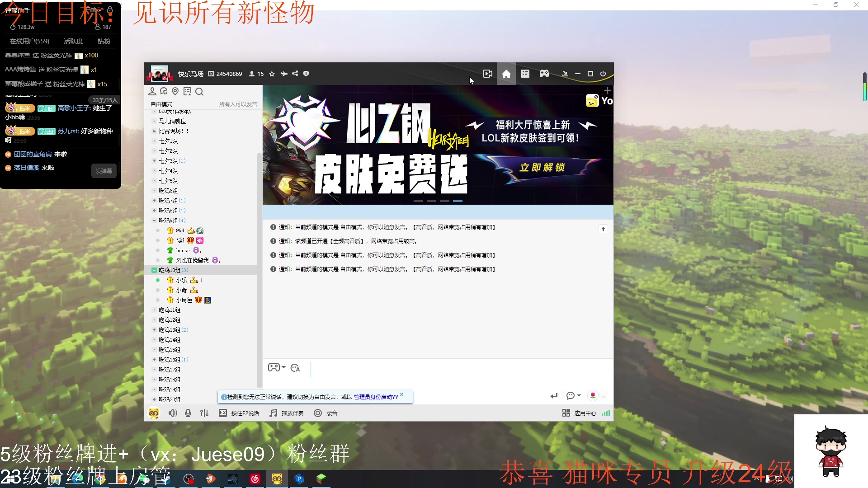Expand the 吃鸡13组 group
Screen dimensions: 868x488
155,330
